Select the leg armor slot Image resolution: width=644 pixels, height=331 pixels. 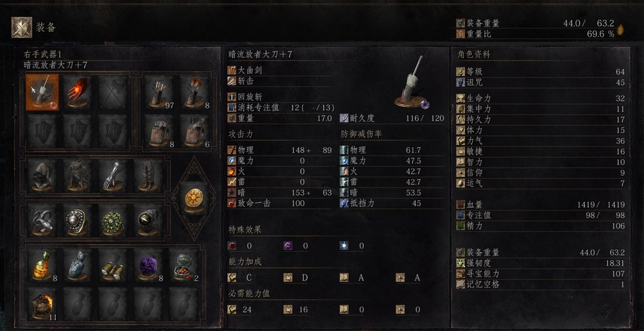click(x=148, y=175)
